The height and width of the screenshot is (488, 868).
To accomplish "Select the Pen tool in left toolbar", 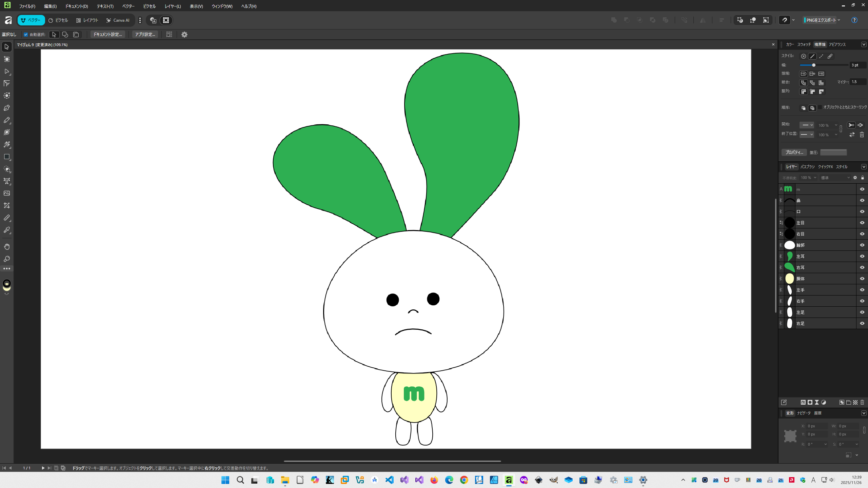I will (x=7, y=108).
